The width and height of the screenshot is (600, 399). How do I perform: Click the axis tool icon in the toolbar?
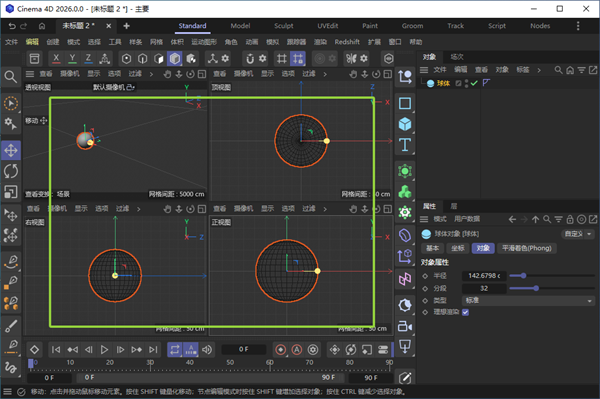(x=212, y=59)
